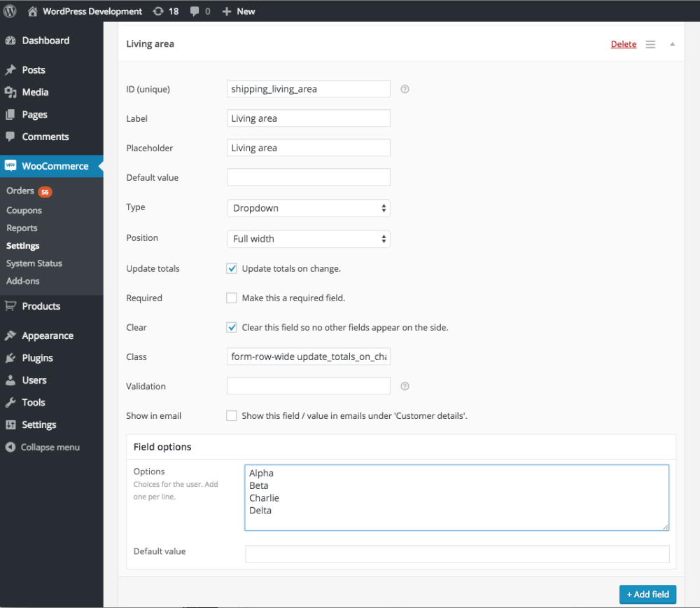Uncheck the Clear this field checkbox
This screenshot has width=700, height=608.
(231, 327)
